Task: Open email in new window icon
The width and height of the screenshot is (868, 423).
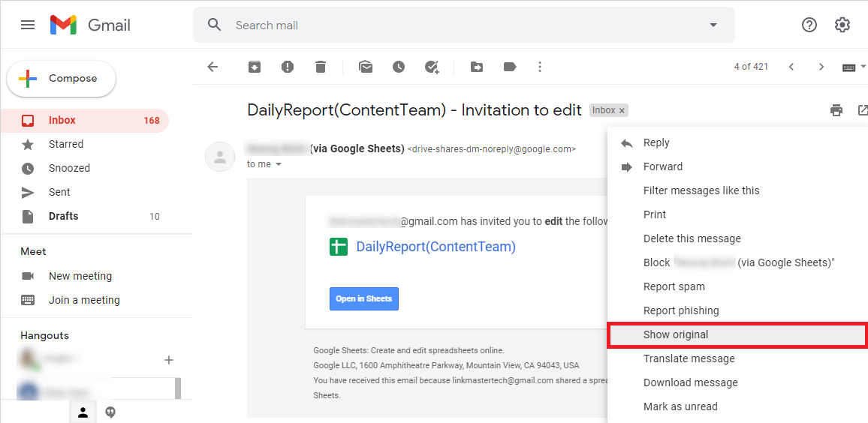Action: [x=863, y=110]
